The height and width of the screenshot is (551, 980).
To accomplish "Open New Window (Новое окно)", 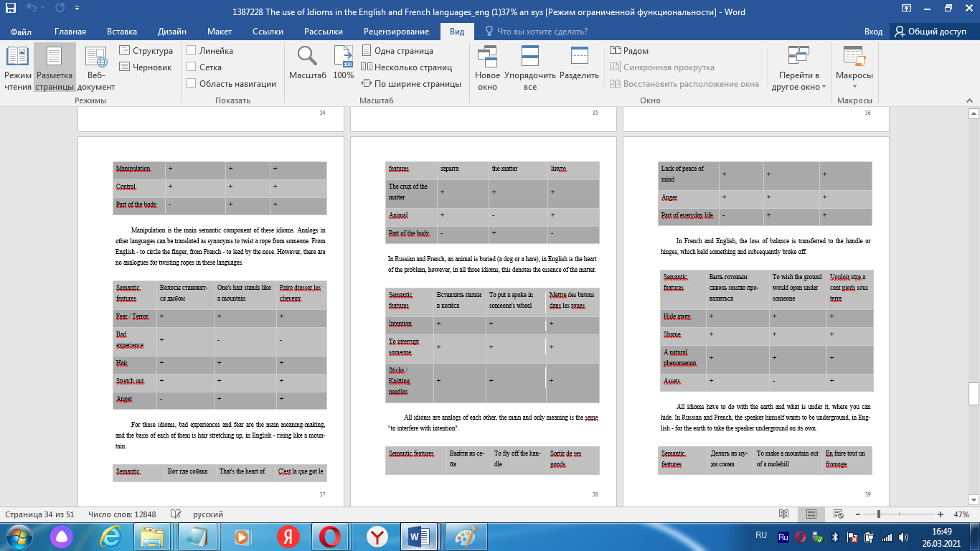I will coord(487,68).
